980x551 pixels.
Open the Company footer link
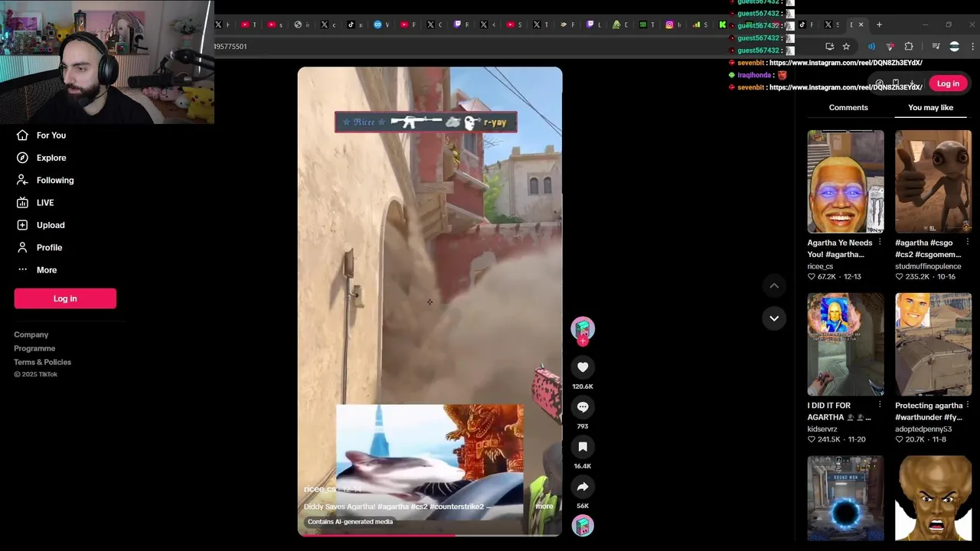[31, 334]
